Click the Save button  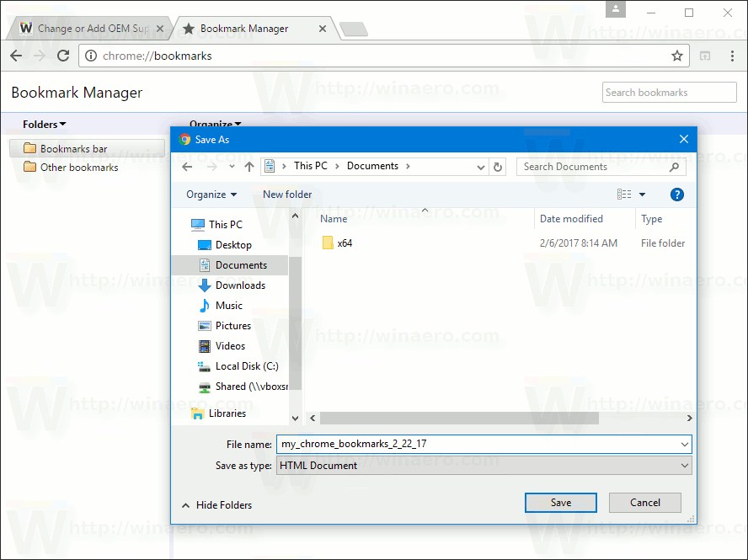pyautogui.click(x=560, y=502)
